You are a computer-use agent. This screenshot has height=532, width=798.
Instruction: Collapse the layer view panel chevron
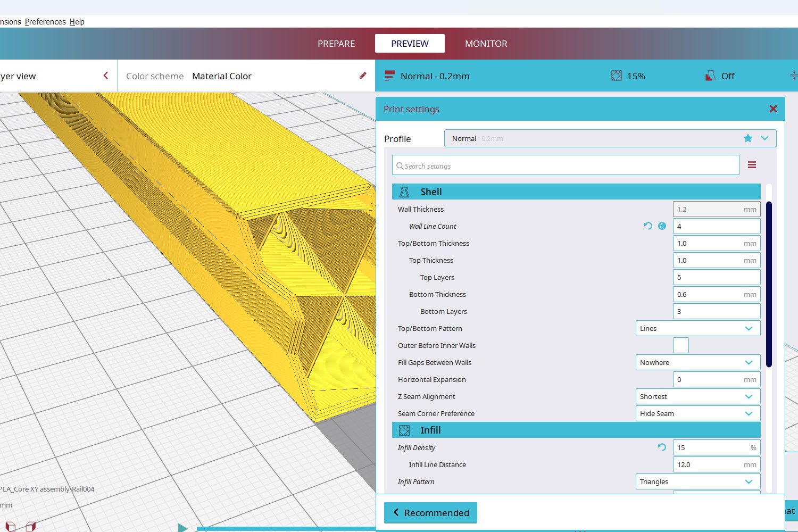[106, 76]
